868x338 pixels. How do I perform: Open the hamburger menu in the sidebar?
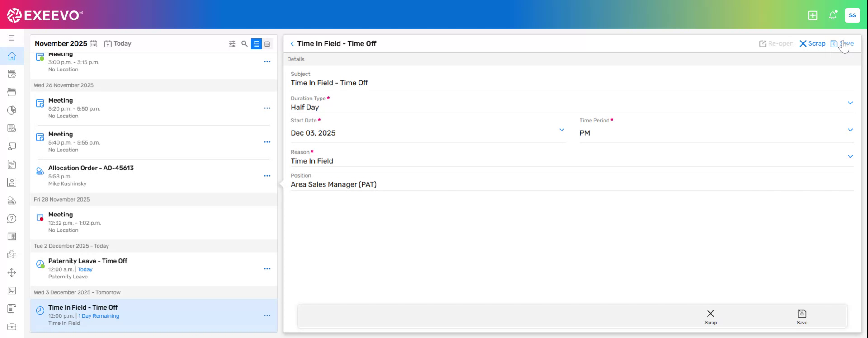(12, 38)
